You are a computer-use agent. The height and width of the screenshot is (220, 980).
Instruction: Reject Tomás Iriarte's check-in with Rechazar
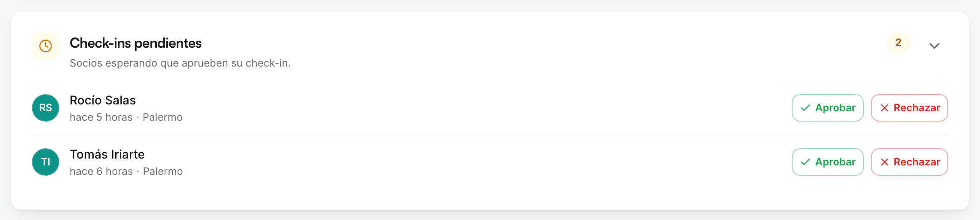tap(910, 162)
